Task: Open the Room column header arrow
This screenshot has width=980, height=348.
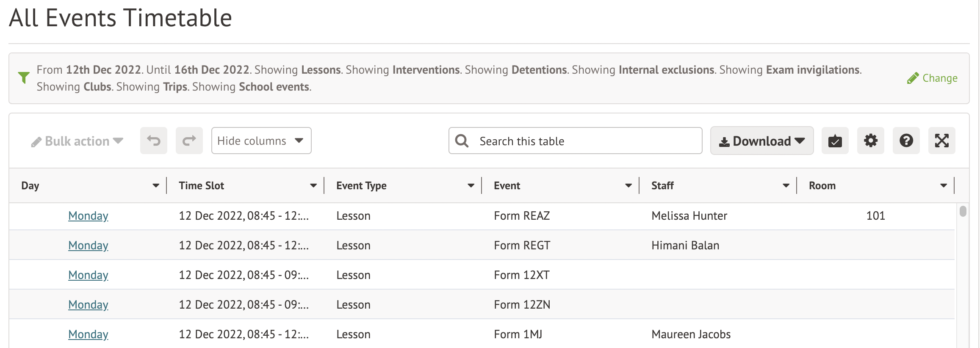Action: coord(943,185)
